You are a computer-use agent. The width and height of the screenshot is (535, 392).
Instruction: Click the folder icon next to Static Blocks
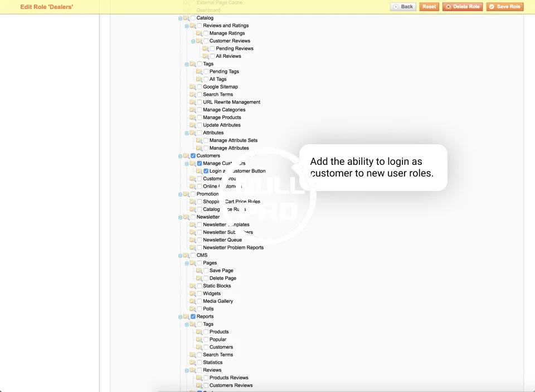tap(192, 286)
